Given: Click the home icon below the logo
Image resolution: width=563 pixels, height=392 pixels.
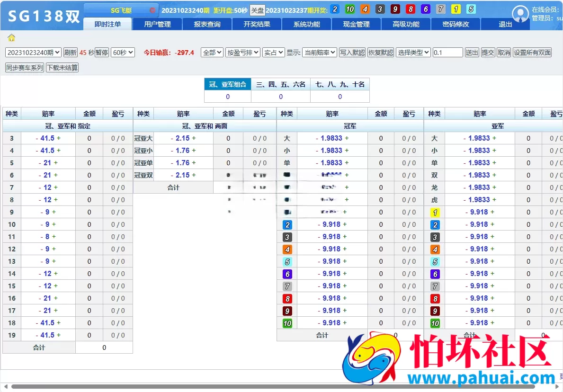Looking at the screenshot, I should 11,37.
